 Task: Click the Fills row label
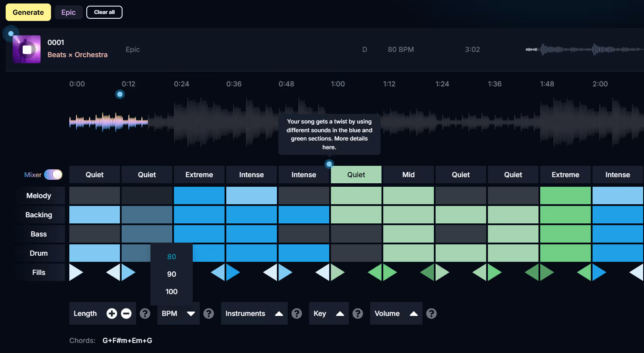click(39, 272)
